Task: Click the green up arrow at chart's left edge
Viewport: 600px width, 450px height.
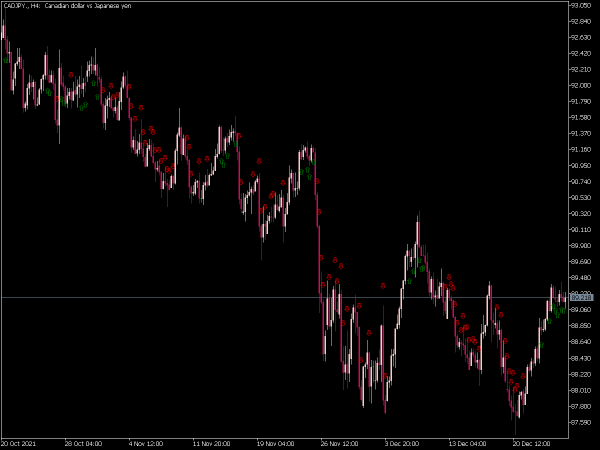Action: pos(5,60)
